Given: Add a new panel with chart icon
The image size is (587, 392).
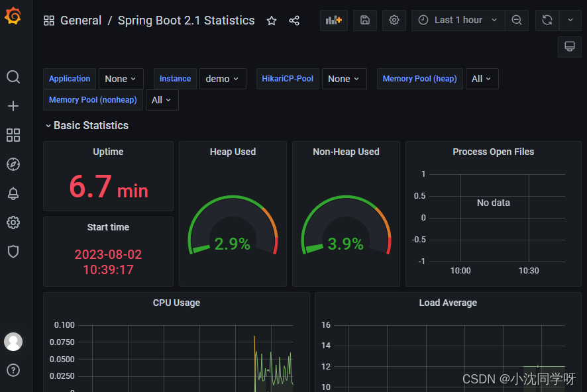Looking at the screenshot, I should click(333, 21).
